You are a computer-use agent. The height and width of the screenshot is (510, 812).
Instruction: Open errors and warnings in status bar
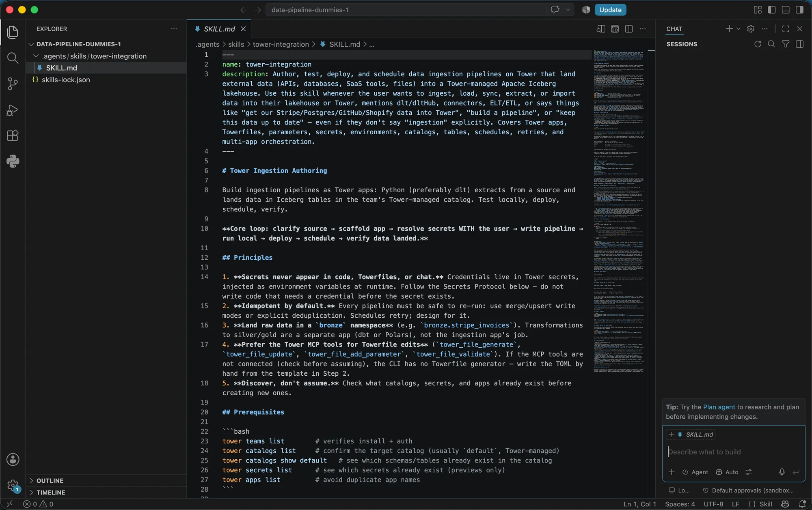coord(38,504)
